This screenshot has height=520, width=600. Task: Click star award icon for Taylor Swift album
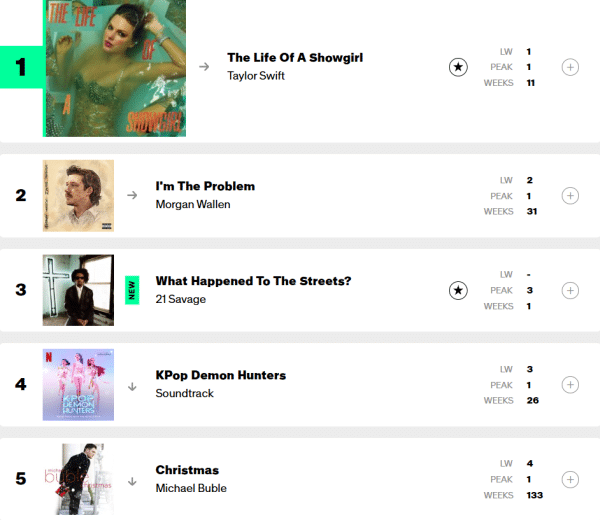click(458, 67)
